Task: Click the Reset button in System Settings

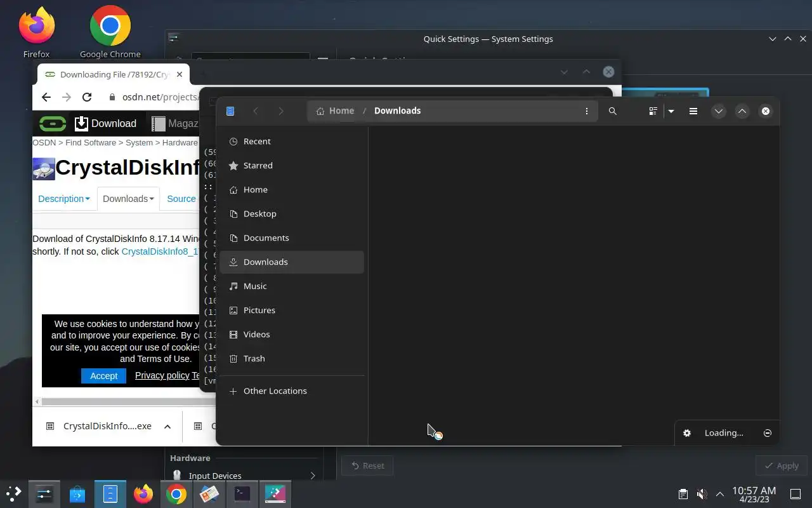Action: pyautogui.click(x=367, y=465)
